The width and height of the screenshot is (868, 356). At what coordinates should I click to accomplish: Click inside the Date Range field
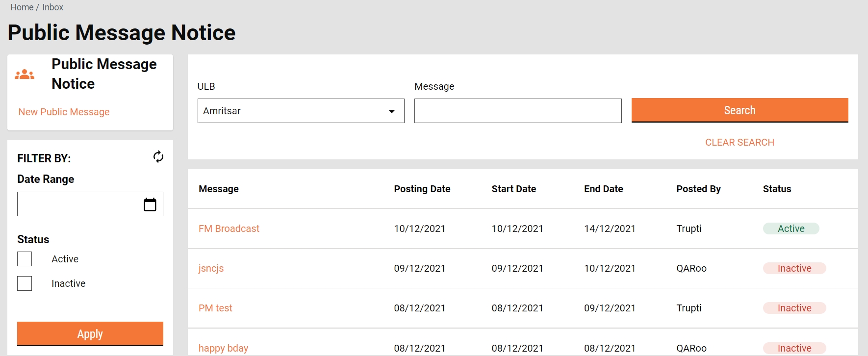pos(78,204)
